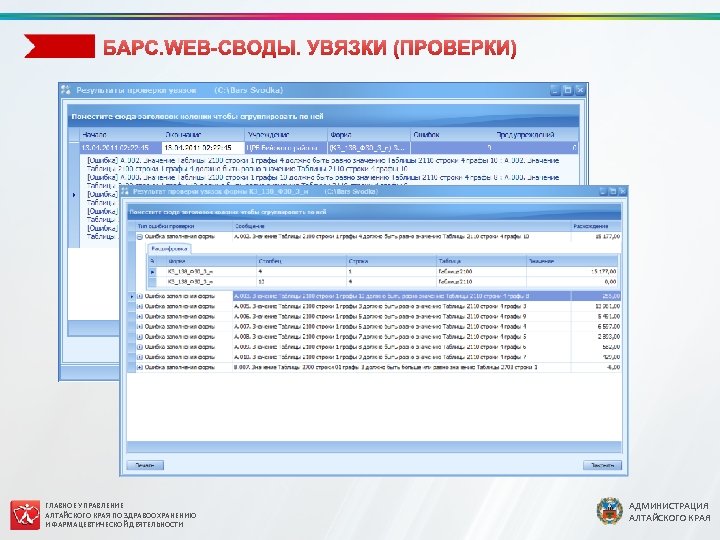720x540 pixels.
Task: Select the A.006 message cell
Action: coord(402,317)
